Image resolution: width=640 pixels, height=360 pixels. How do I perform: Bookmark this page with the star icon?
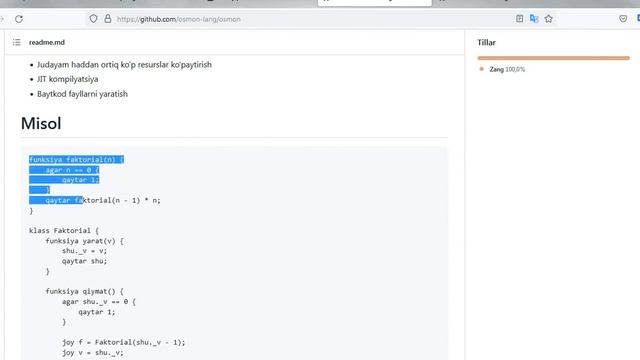(549, 19)
